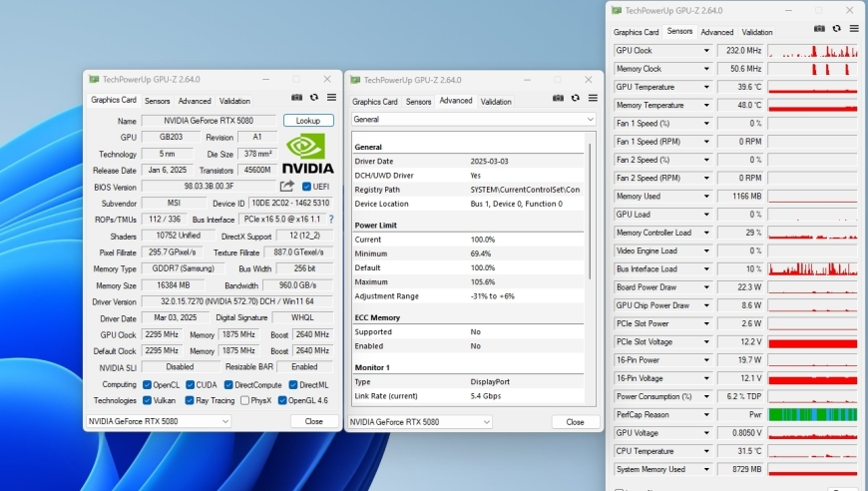Switch to Graphics Card tab in Sensors window

(x=637, y=32)
